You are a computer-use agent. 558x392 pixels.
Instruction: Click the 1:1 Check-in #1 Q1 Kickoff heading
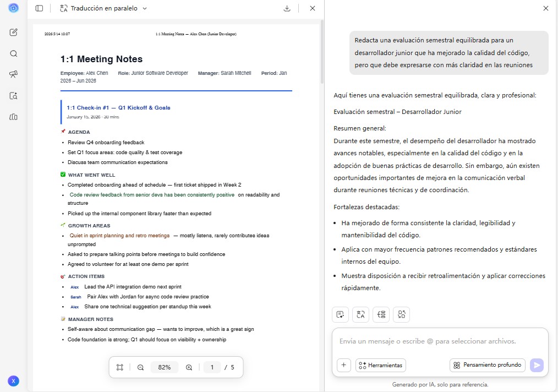[118, 107]
